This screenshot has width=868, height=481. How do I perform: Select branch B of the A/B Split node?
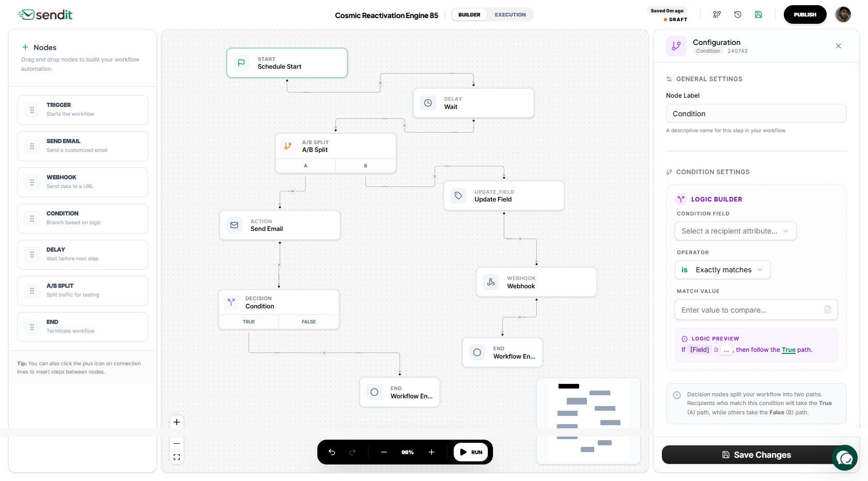pyautogui.click(x=365, y=166)
